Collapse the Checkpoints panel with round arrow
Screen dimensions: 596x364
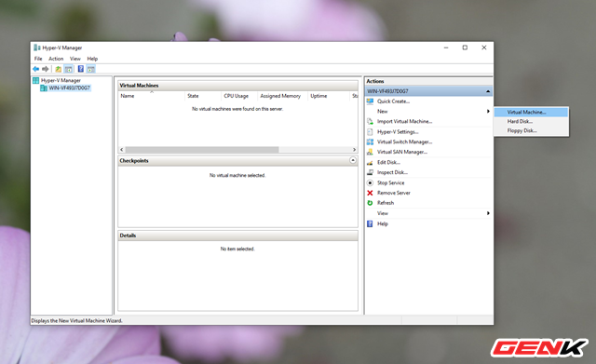click(353, 160)
